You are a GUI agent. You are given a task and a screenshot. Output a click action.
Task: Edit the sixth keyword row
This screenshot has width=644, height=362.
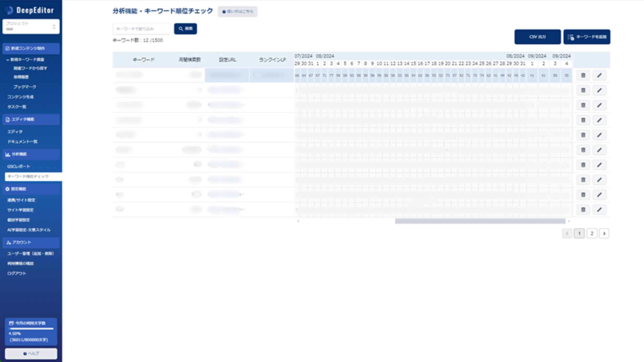click(599, 150)
